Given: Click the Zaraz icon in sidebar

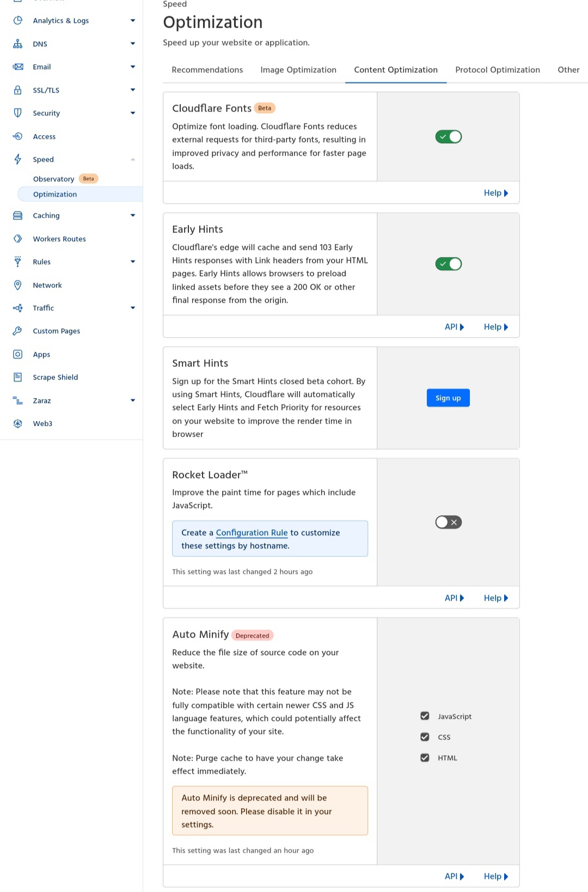Looking at the screenshot, I should click(x=18, y=400).
